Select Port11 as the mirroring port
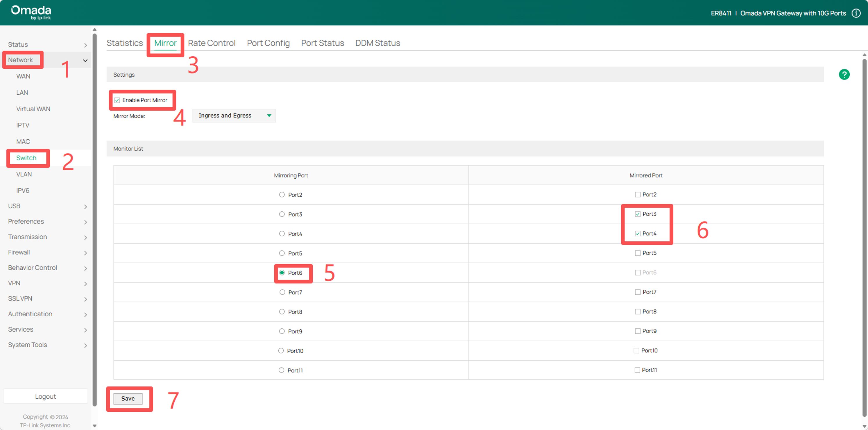The height and width of the screenshot is (430, 868). pyautogui.click(x=281, y=370)
